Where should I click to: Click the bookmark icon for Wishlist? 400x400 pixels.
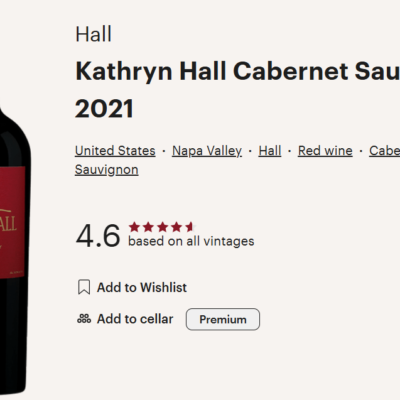[84, 287]
